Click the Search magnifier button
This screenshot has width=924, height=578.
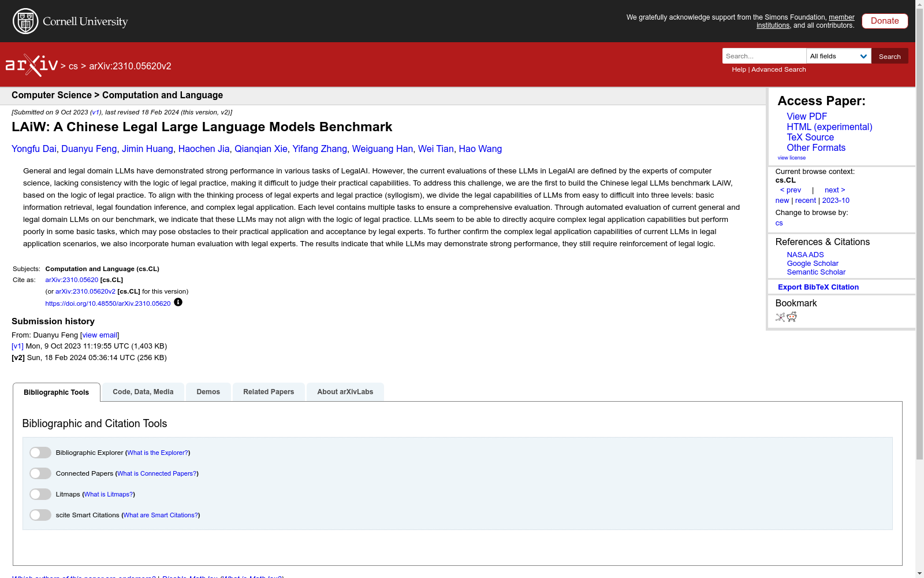click(889, 56)
